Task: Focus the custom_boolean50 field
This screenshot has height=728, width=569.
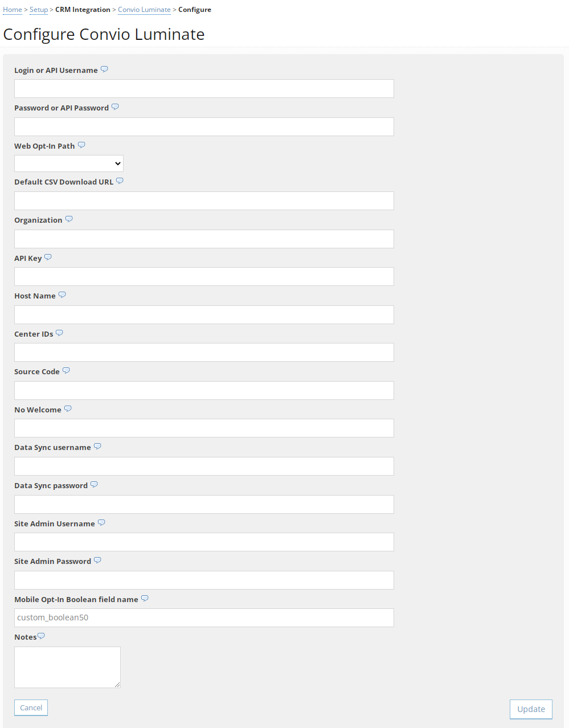Action: pyautogui.click(x=204, y=617)
